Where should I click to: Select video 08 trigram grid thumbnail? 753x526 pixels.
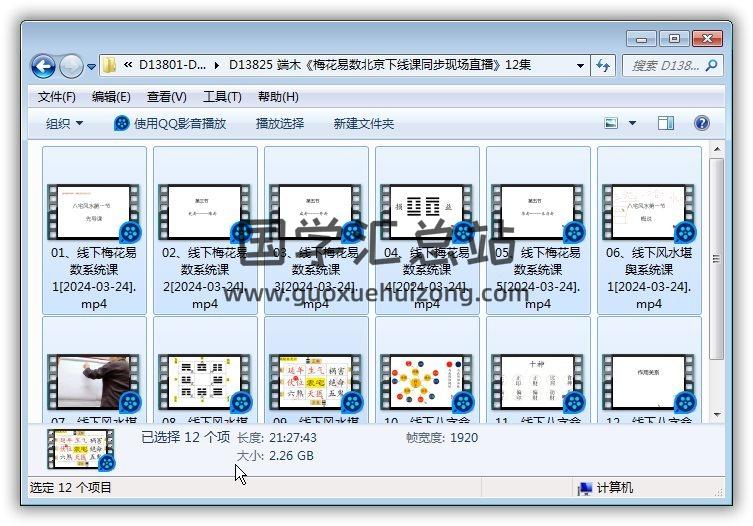coord(205,383)
